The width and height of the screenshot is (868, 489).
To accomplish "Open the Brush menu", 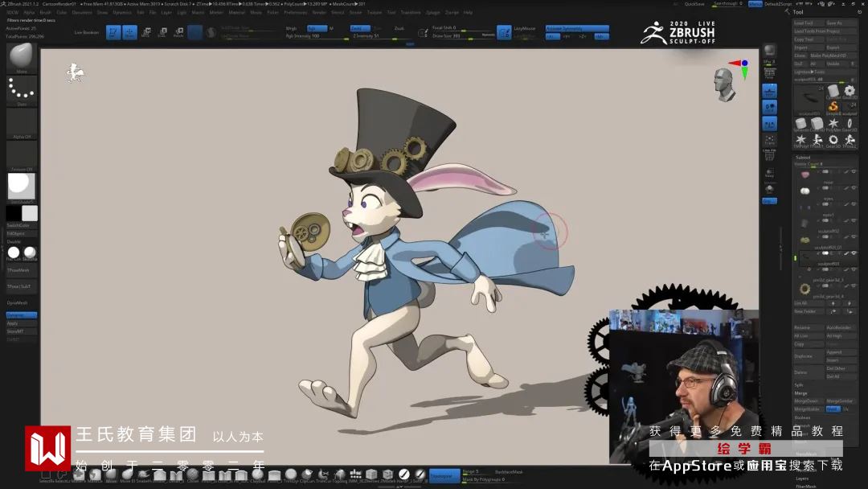I will 45,12.
